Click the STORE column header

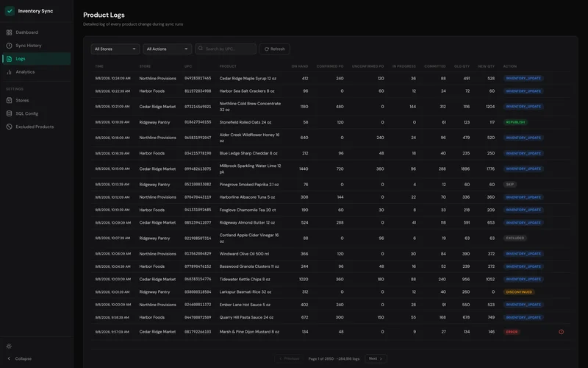[x=145, y=66]
